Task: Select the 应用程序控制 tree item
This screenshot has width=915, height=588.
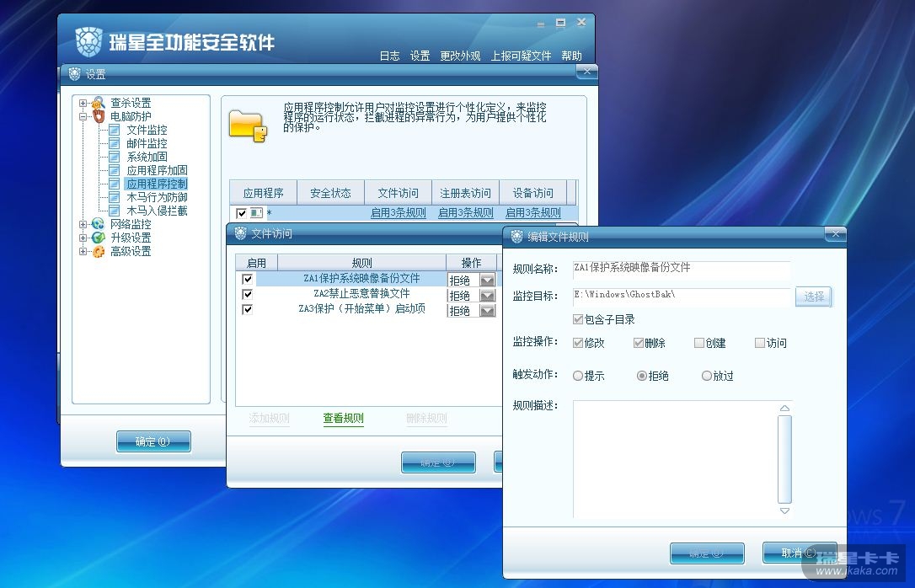Action: 157,184
